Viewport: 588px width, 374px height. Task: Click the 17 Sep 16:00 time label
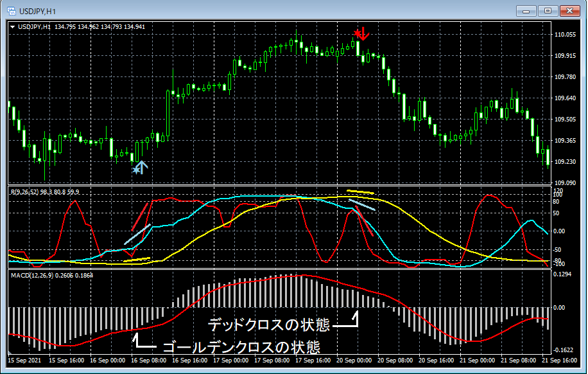(313, 360)
